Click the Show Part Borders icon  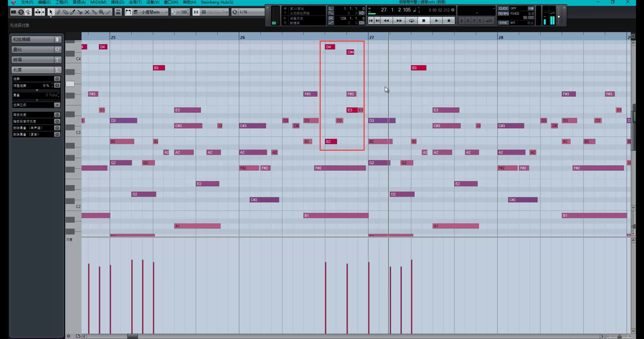click(x=128, y=12)
